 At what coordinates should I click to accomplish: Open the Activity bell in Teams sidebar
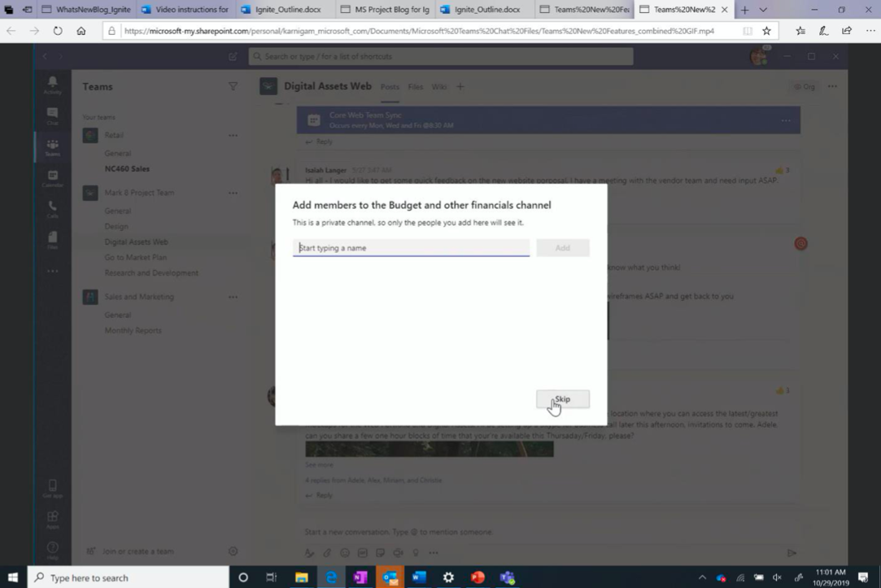click(x=52, y=85)
